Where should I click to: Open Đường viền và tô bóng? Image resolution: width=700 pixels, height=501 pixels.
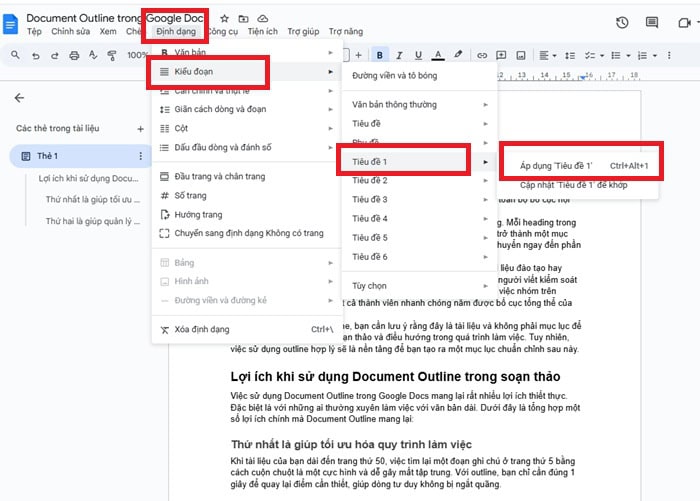pos(420,76)
